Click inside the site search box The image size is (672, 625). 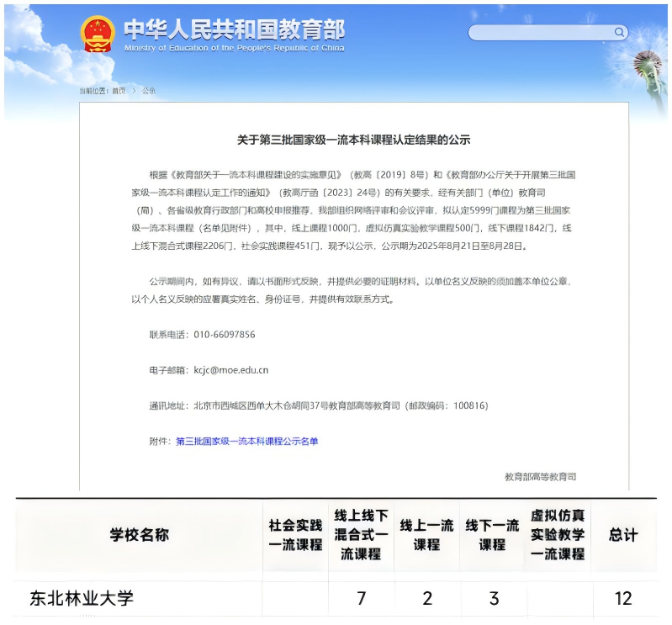540,33
